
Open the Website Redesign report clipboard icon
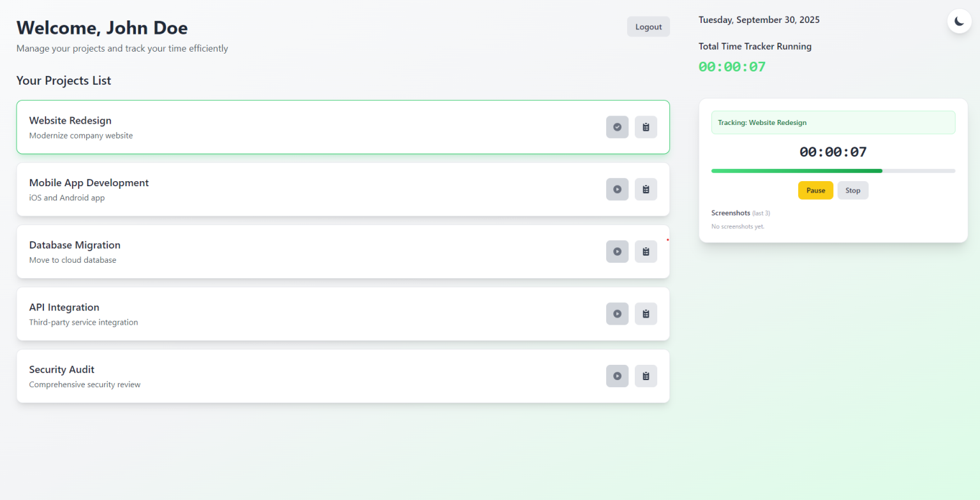coord(645,127)
